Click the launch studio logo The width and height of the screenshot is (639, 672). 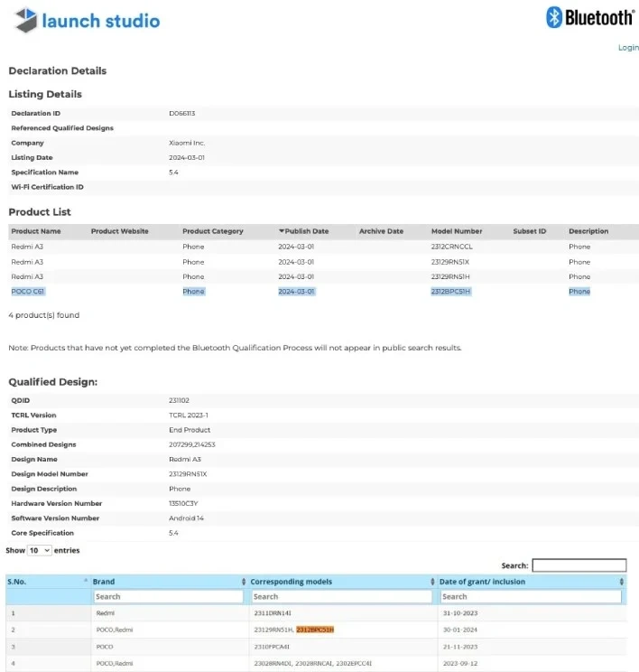point(88,20)
